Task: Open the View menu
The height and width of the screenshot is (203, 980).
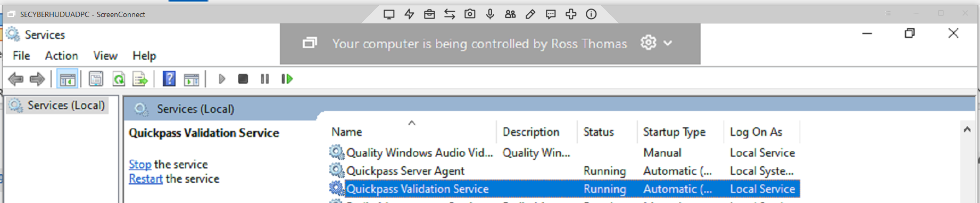Action: 105,56
